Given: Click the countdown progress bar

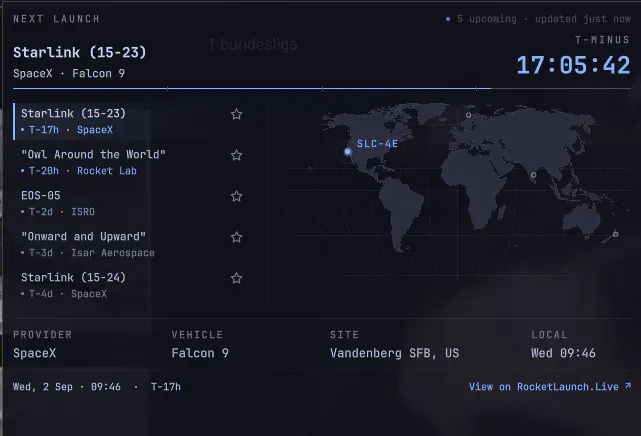Looking at the screenshot, I should (x=322, y=88).
